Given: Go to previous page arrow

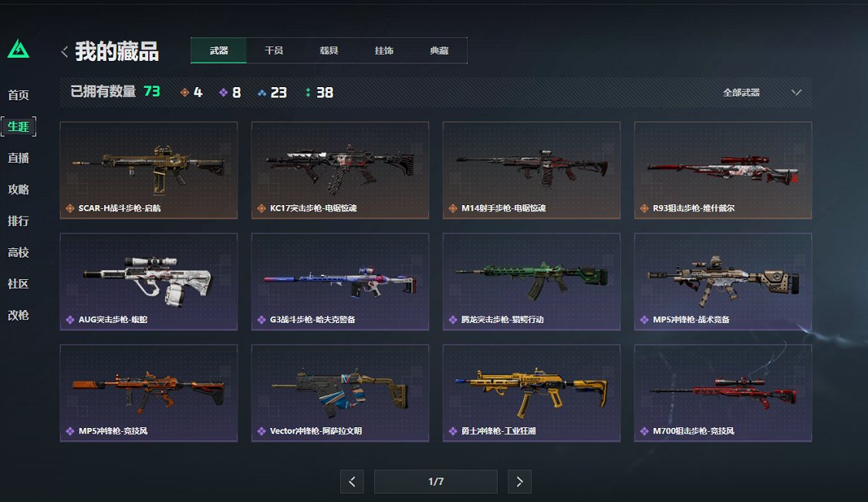Looking at the screenshot, I should [x=352, y=481].
